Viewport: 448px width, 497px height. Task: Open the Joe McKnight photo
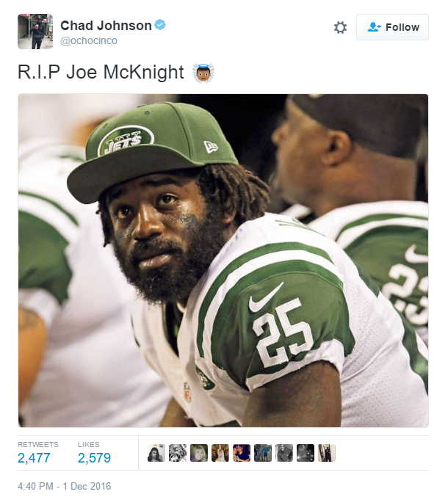(223, 261)
